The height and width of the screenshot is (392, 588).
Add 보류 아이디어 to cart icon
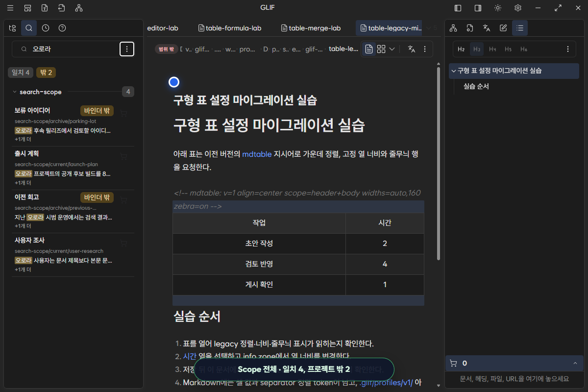pyautogui.click(x=123, y=113)
